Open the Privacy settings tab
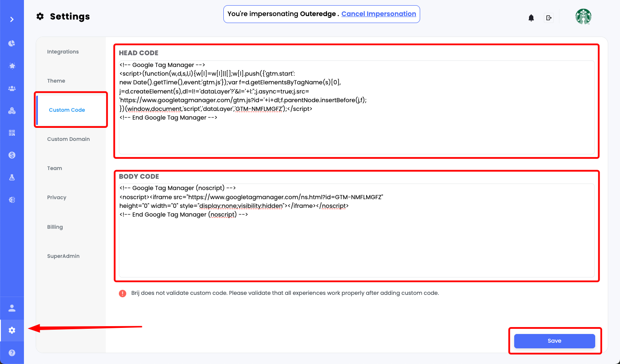The height and width of the screenshot is (364, 620). click(x=57, y=197)
